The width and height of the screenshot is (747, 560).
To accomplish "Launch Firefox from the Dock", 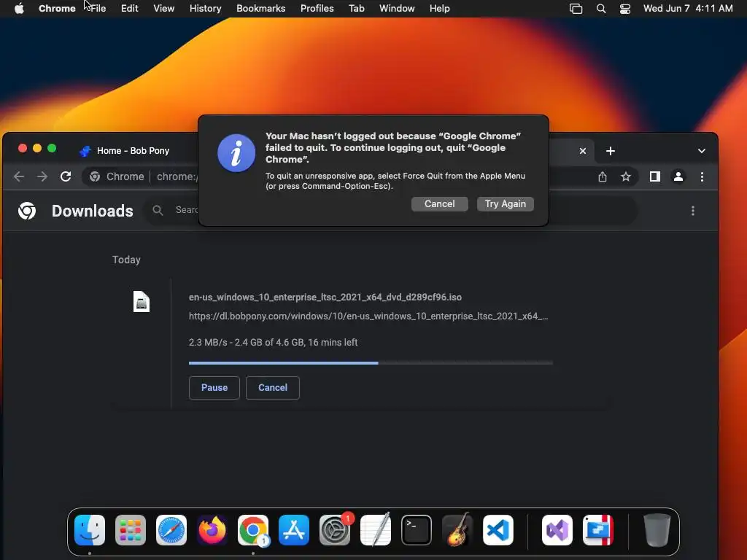I will click(x=212, y=530).
